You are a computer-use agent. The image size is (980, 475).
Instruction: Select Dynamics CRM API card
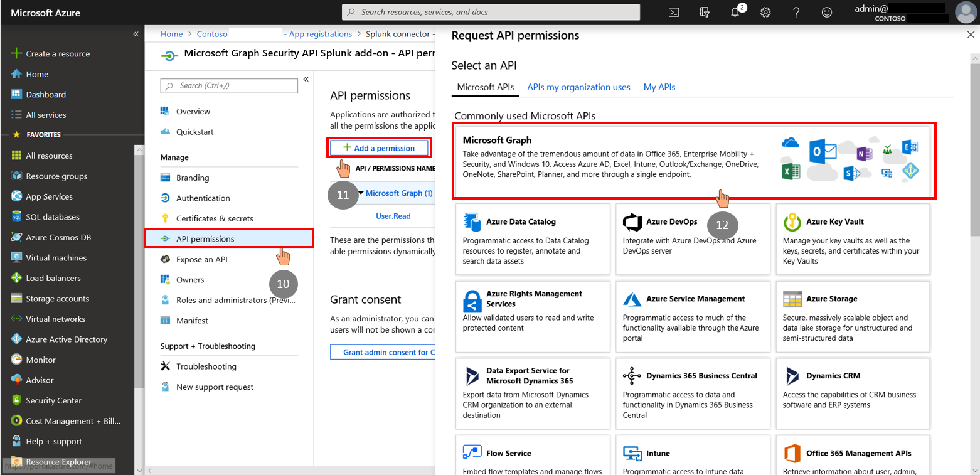tap(853, 393)
